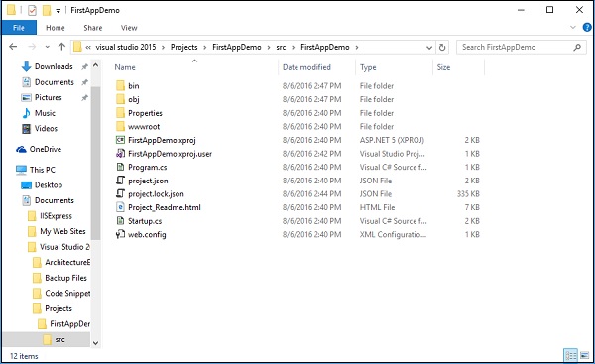This screenshot has width=595, height=364.
Task: Go back with the Back arrow
Action: pos(13,47)
